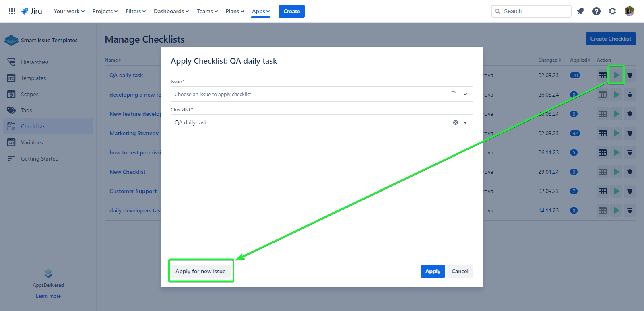
Task: Open the Apps menu in navigation
Action: tap(261, 11)
